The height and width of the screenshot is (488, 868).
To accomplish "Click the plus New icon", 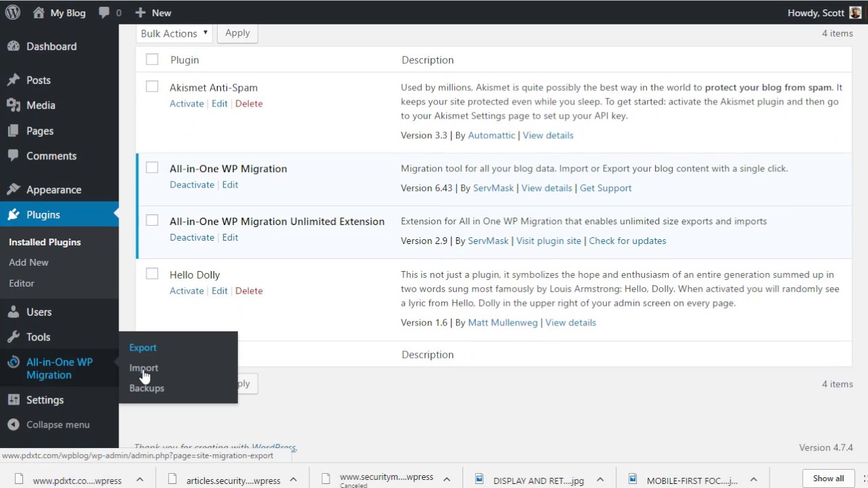I will (140, 13).
